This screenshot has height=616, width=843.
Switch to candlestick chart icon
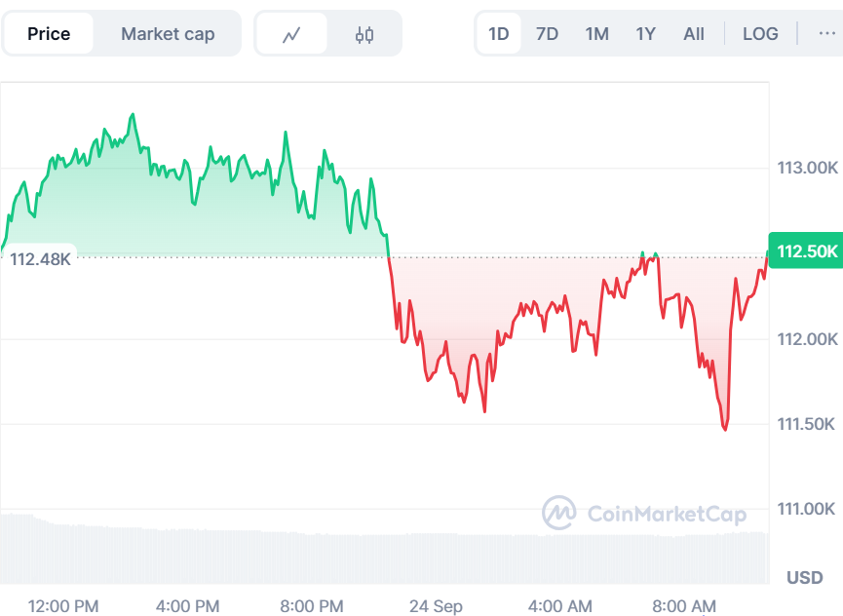click(x=364, y=34)
